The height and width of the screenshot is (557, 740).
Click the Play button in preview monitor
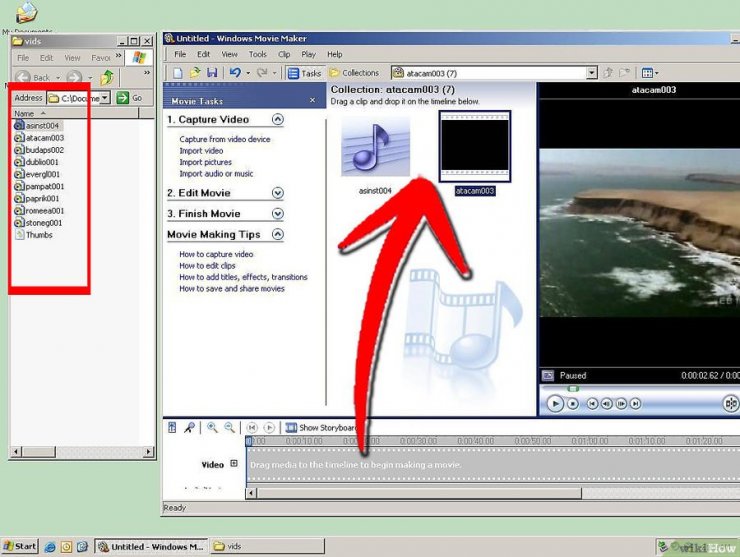555,404
